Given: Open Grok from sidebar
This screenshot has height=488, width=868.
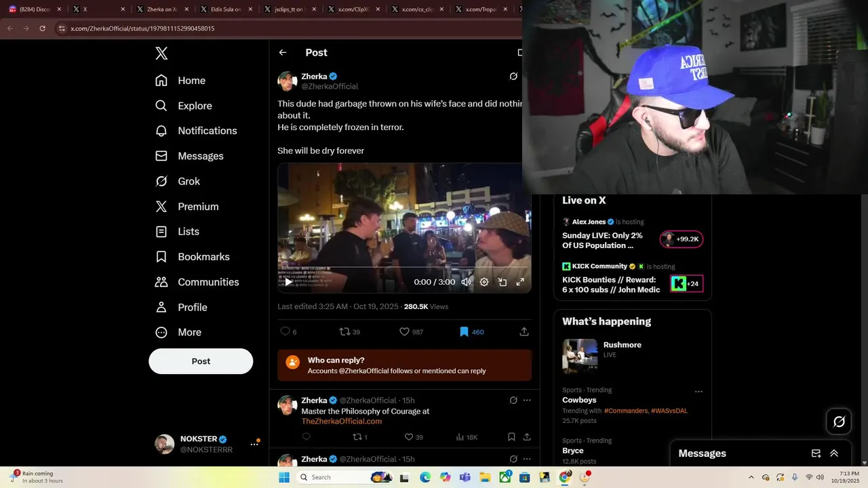Looking at the screenshot, I should (178, 181).
